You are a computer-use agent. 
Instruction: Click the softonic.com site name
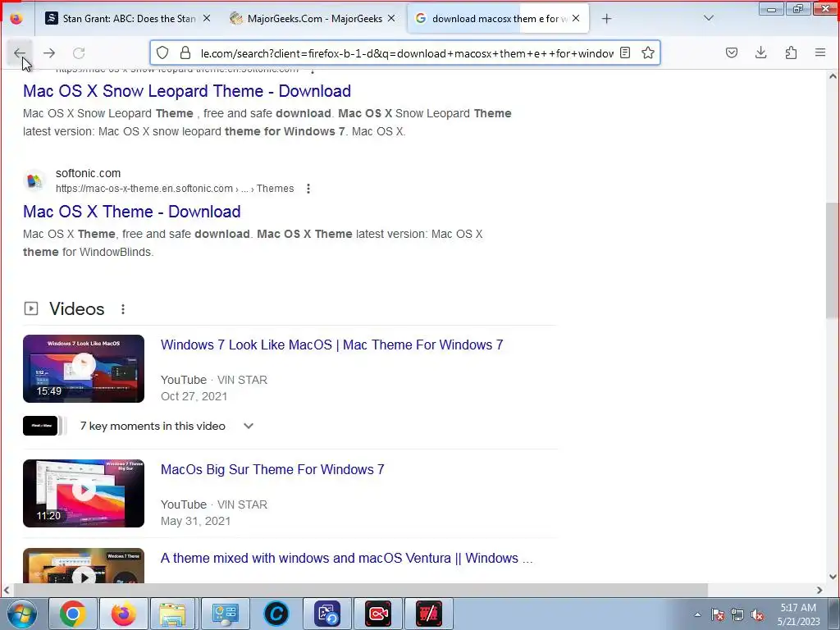pyautogui.click(x=88, y=173)
